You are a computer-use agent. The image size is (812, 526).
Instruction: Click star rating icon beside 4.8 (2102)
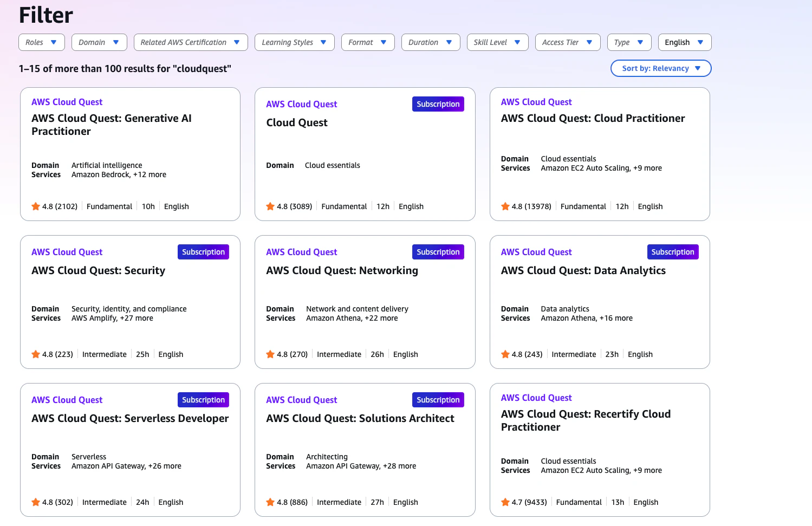(36, 206)
